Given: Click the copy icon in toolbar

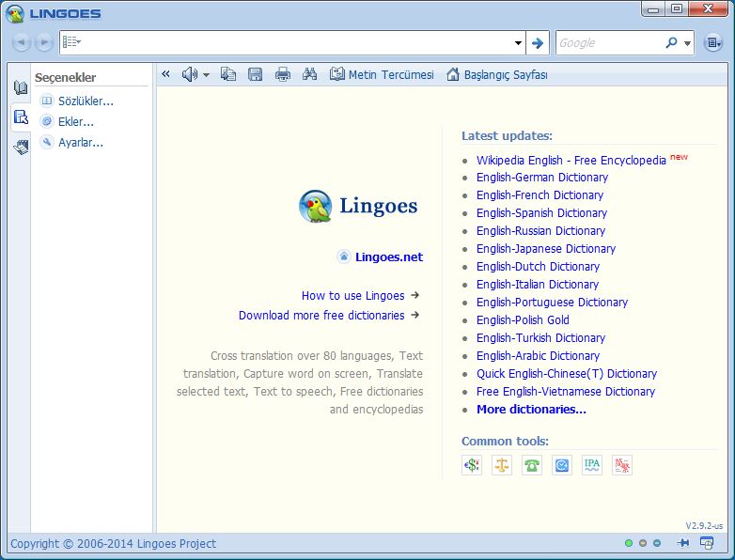Looking at the screenshot, I should click(228, 74).
